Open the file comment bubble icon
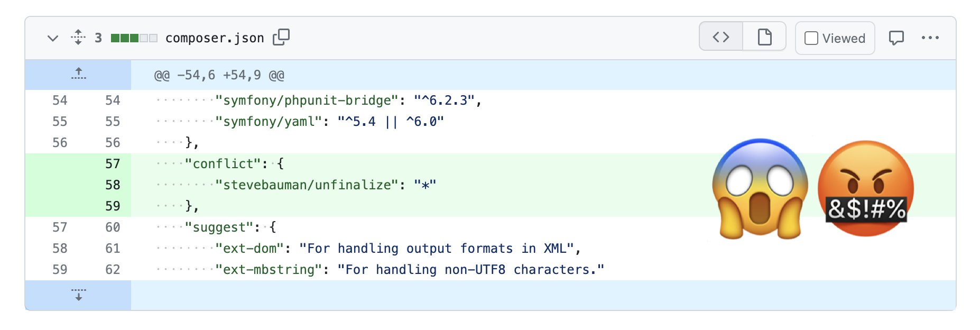The height and width of the screenshot is (330, 980). tap(896, 38)
